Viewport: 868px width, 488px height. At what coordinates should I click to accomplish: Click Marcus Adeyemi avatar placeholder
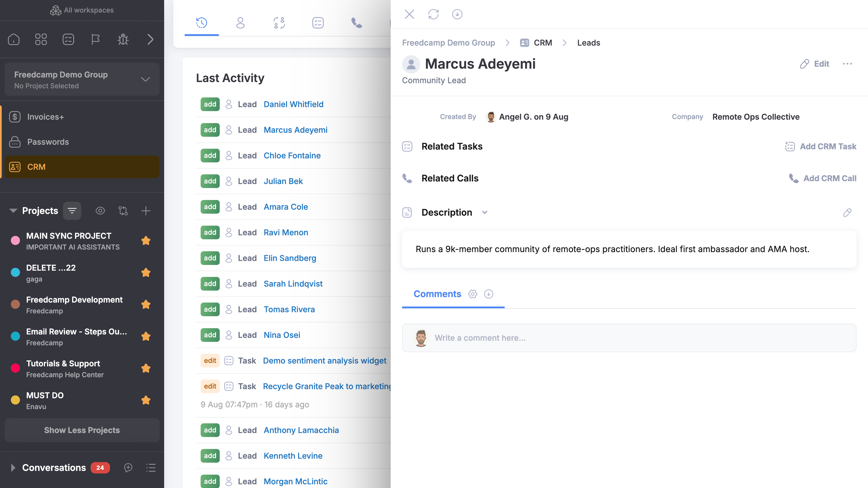click(x=411, y=64)
